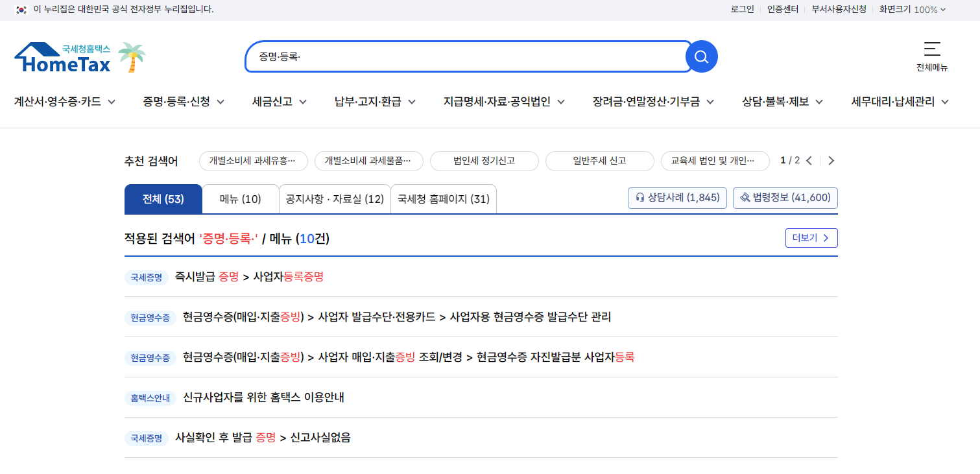Click the search magnifier icon

(x=701, y=56)
